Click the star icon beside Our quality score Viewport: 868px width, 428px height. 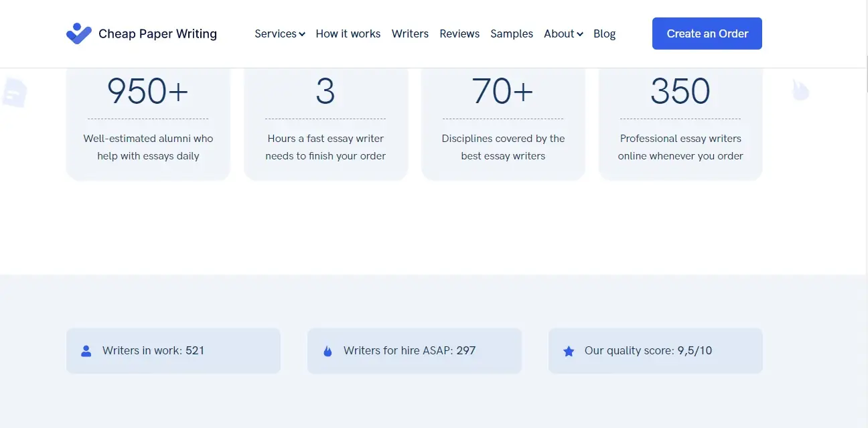tap(569, 351)
